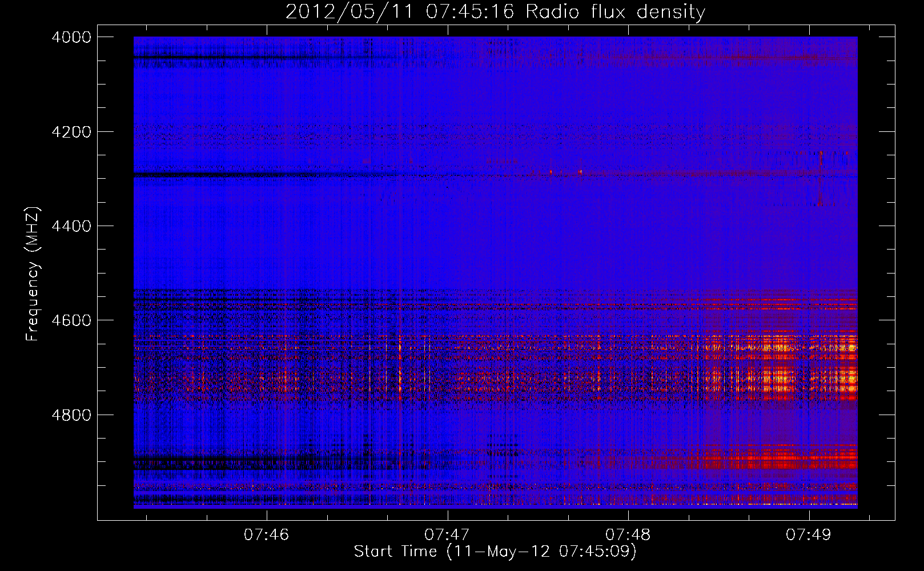Click the 07:46 time tick label
The width and height of the screenshot is (924, 571).
(x=266, y=534)
